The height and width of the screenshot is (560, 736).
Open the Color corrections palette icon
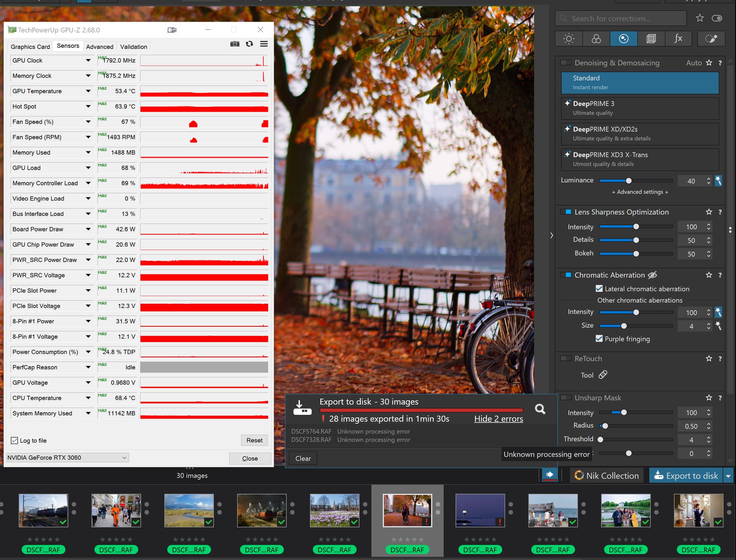coord(596,39)
